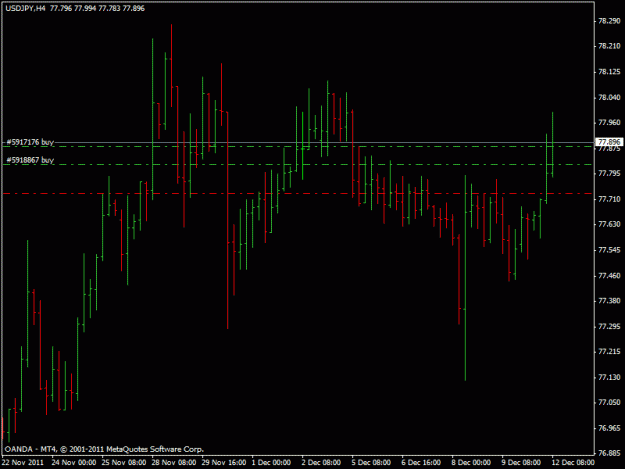The height and width of the screenshot is (469, 625).
Task: Click the 6 Dec 16:00 time label
Action: coord(421,462)
